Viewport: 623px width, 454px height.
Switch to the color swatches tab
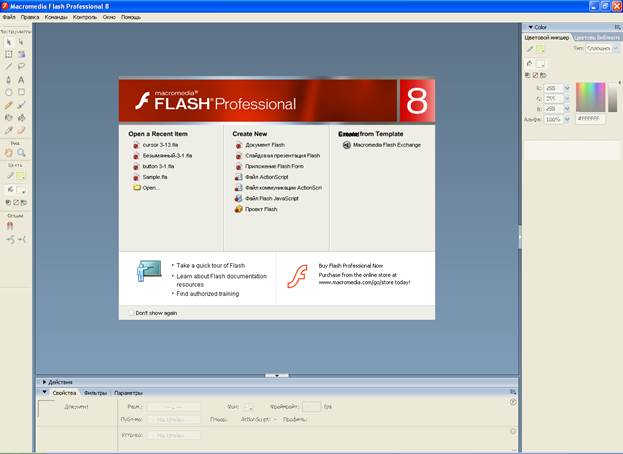click(597, 37)
